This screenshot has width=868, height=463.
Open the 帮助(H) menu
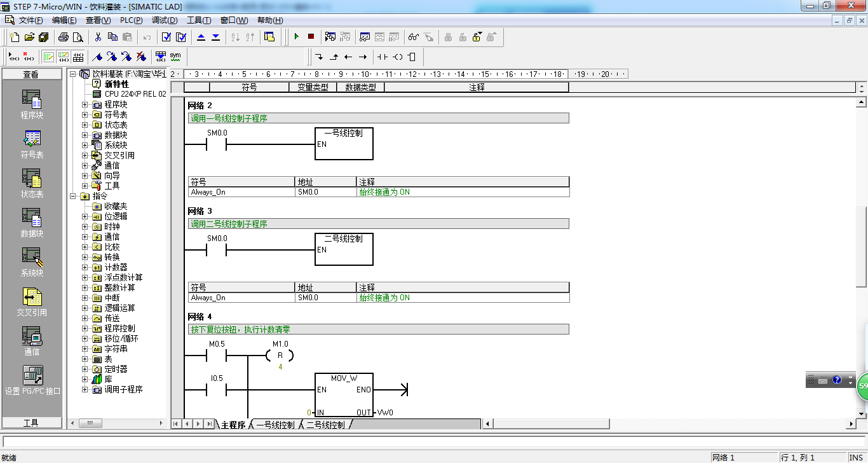coord(270,20)
